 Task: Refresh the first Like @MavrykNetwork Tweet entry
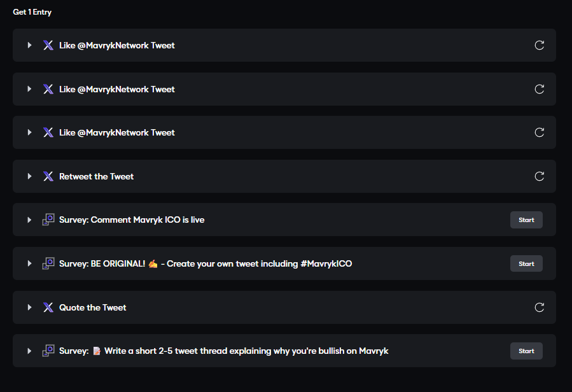point(539,45)
